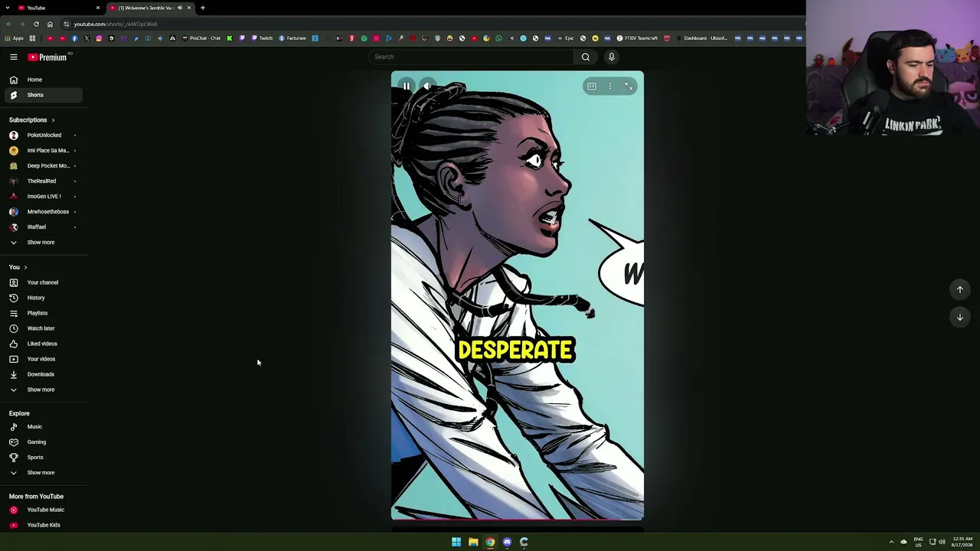Viewport: 980px width, 551px height.
Task: Open a new browser tab
Action: [x=203, y=8]
